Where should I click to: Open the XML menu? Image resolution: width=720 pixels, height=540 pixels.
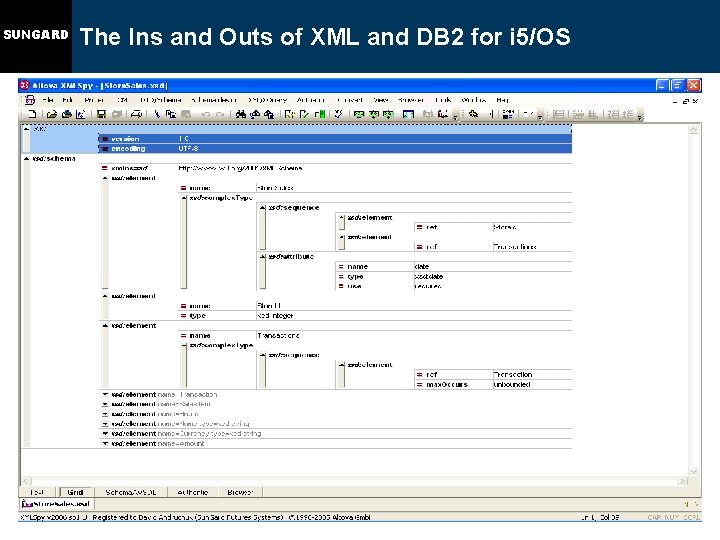122,100
